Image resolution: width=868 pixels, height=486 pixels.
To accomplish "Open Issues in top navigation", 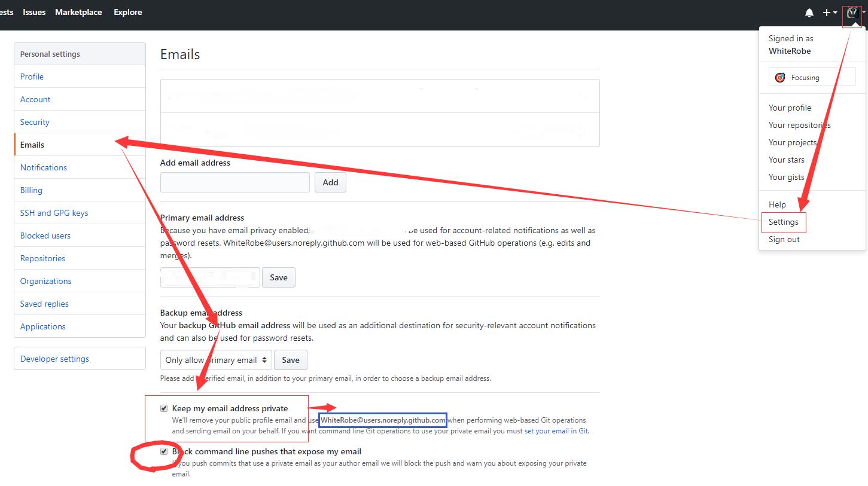I will [x=34, y=12].
